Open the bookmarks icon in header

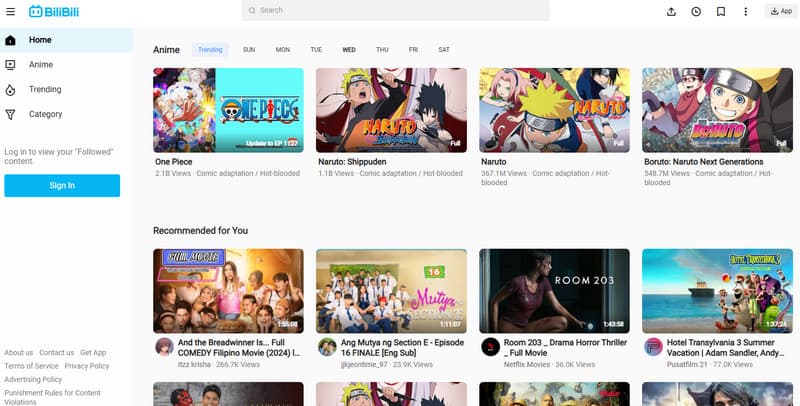pyautogui.click(x=721, y=11)
